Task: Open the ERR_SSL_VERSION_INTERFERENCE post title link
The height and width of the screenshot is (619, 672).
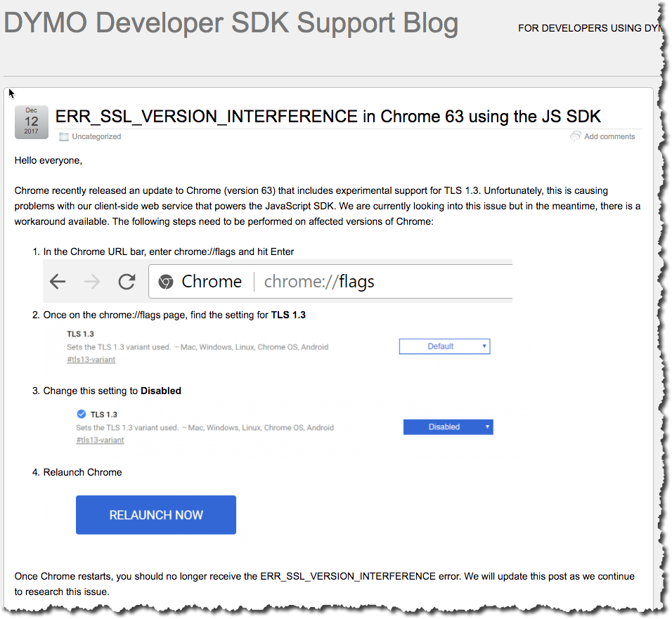Action: tap(328, 117)
